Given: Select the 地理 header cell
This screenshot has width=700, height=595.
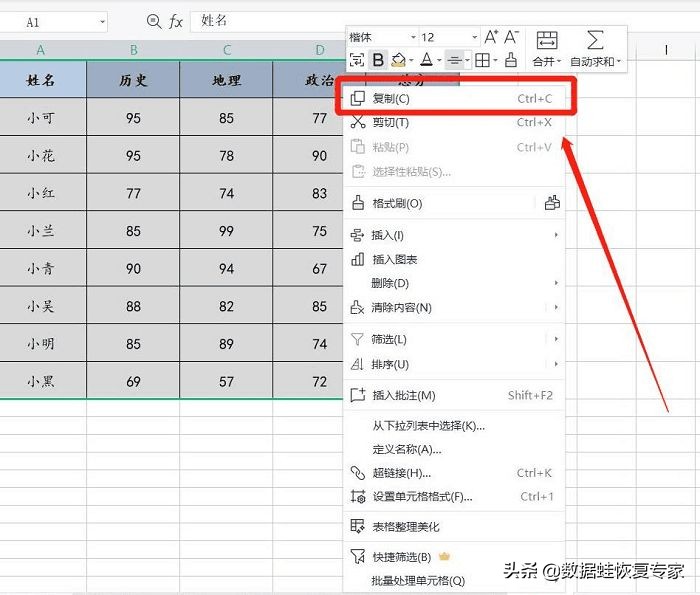Looking at the screenshot, I should (x=226, y=79).
